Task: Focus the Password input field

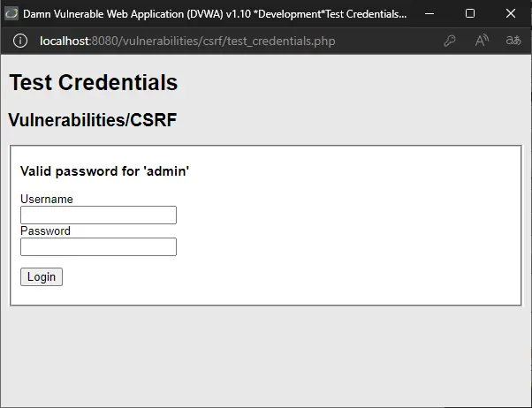Action: pos(98,247)
